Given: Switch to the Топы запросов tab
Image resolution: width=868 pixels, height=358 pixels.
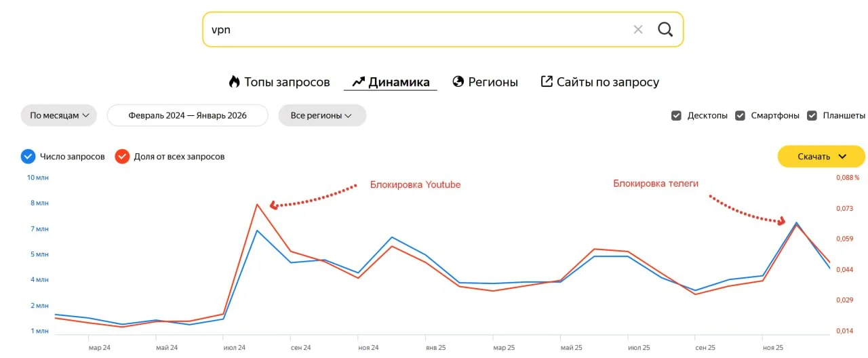Looking at the screenshot, I should (x=287, y=82).
